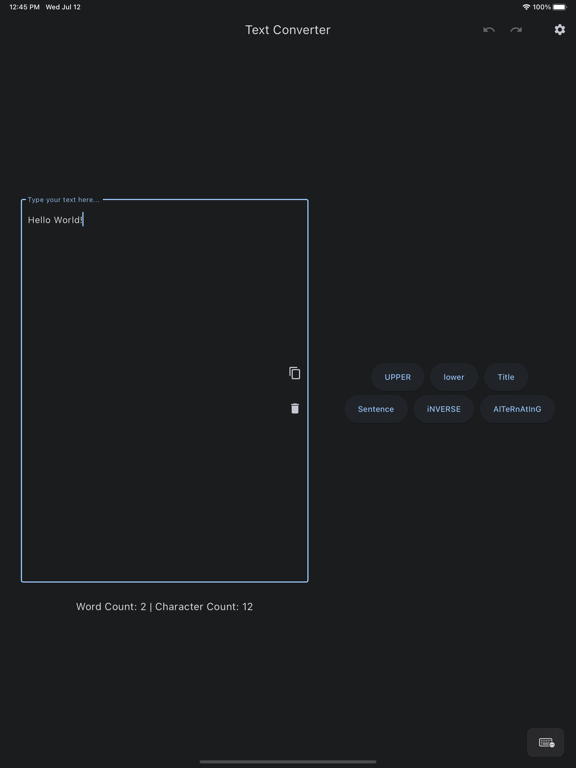Click the "Text Converter" title

pos(288,30)
